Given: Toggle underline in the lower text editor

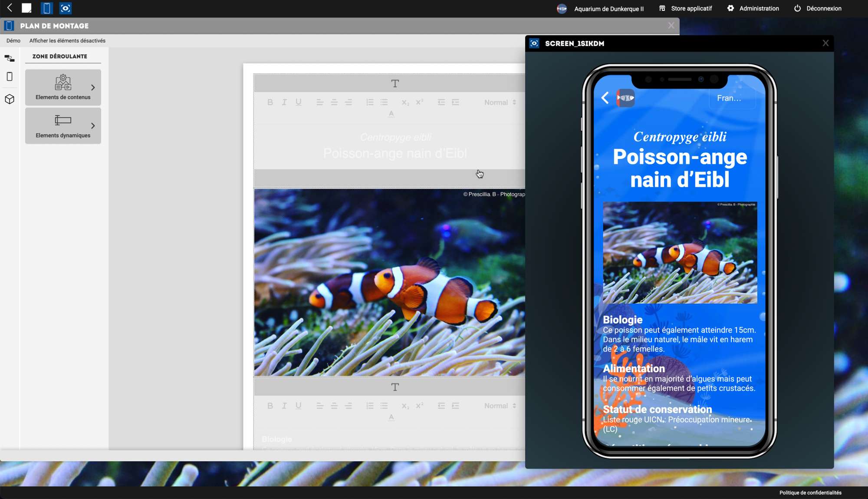Looking at the screenshot, I should pyautogui.click(x=299, y=406).
